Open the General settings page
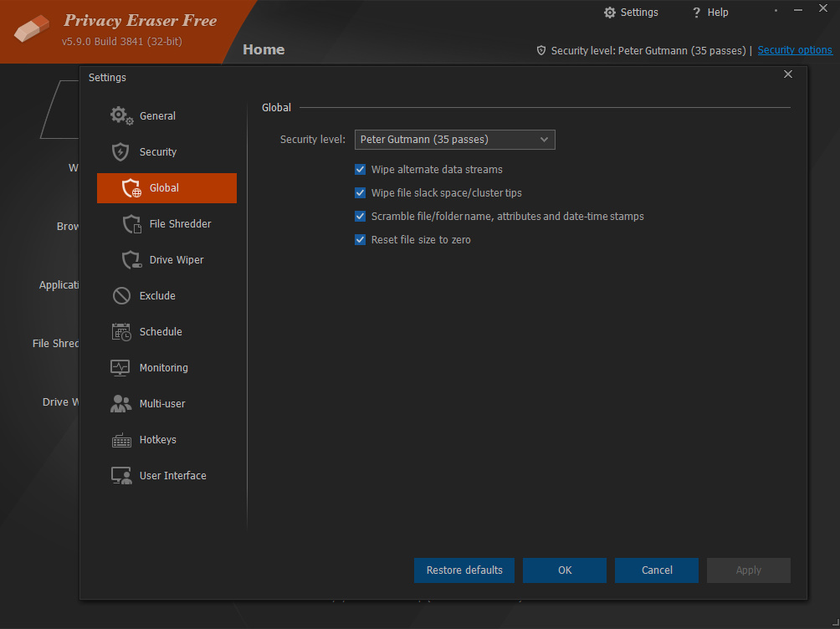Screen dimensions: 840x629 (157, 115)
